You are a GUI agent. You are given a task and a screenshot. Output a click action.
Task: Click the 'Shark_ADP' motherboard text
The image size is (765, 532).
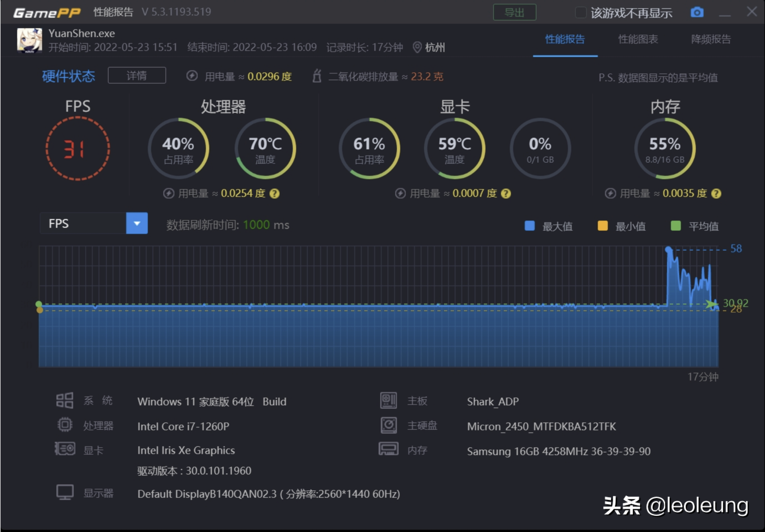[x=493, y=401]
